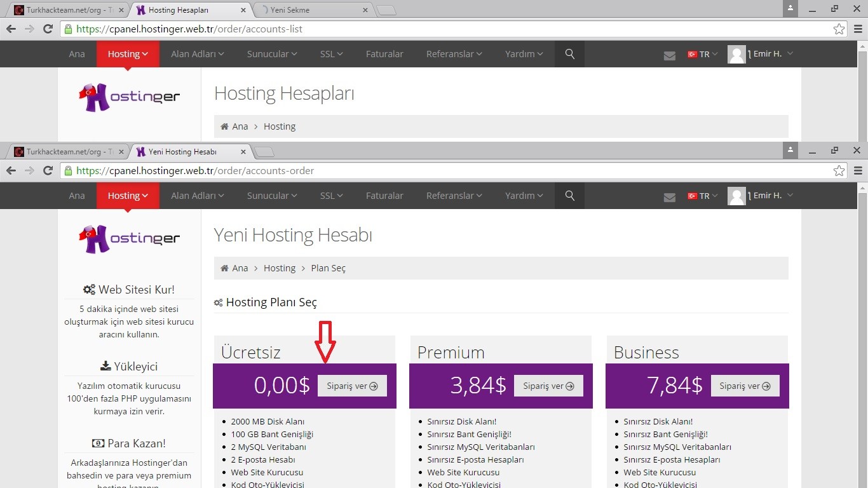Click Hosting link in the Plan Seç breadcrumb
This screenshot has height=488, width=868.
tap(280, 268)
